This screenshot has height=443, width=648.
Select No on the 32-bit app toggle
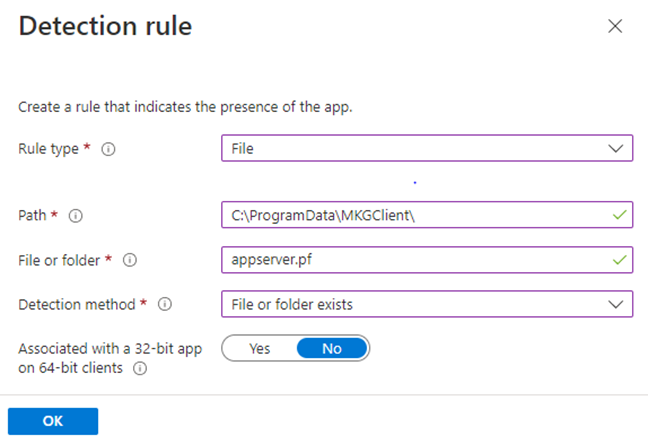coord(332,348)
